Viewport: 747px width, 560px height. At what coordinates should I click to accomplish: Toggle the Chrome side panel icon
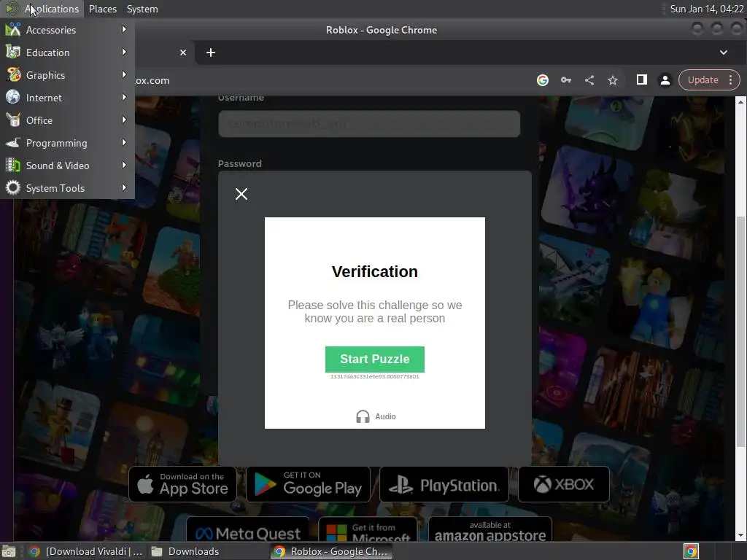point(642,79)
